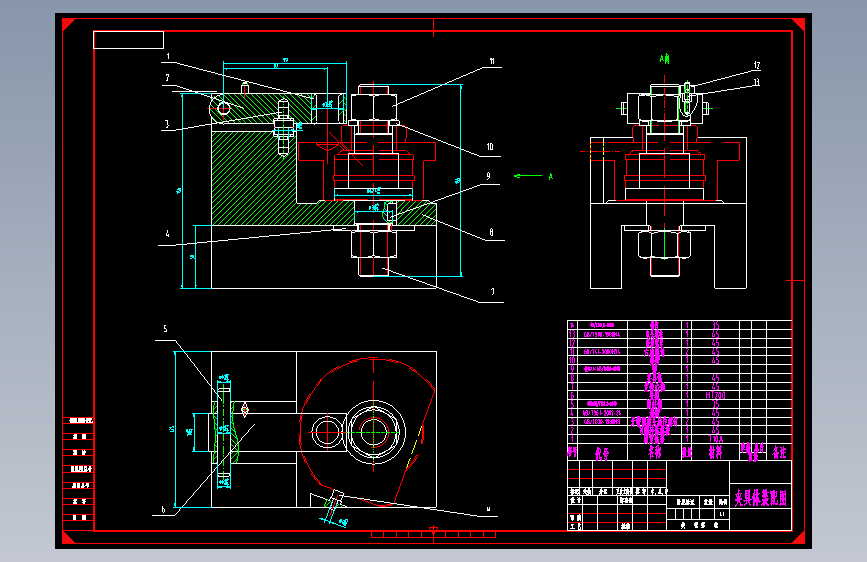Image resolution: width=867 pixels, height=562 pixels.
Task: Select part callout number 5 in top view
Action: 165,329
